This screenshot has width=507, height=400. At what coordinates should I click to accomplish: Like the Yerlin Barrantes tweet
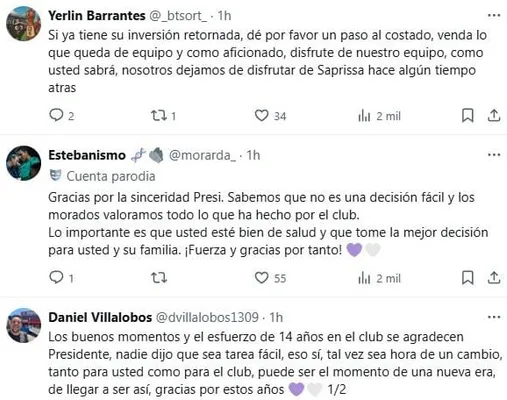pos(261,116)
